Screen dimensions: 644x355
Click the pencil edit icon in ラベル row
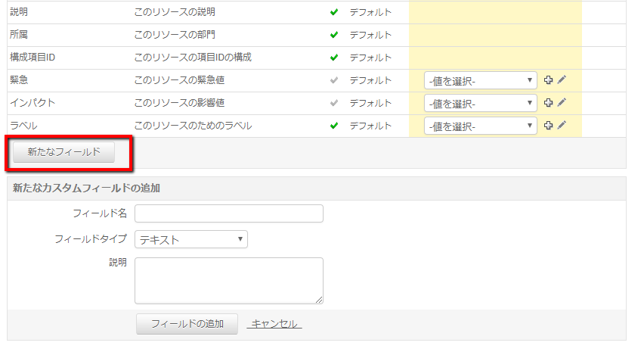pos(561,126)
